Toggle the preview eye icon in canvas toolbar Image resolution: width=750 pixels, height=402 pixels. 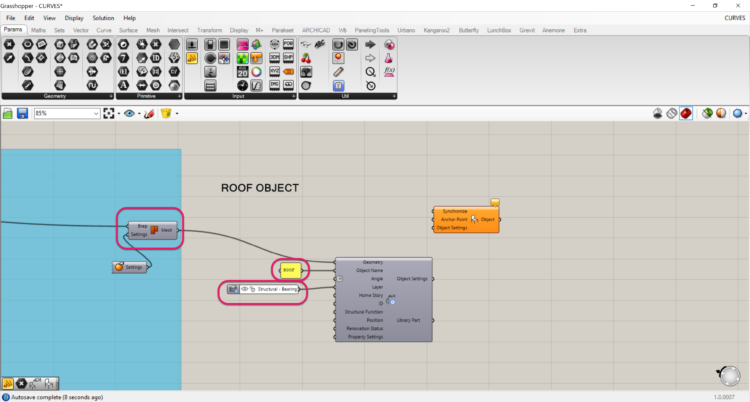130,114
